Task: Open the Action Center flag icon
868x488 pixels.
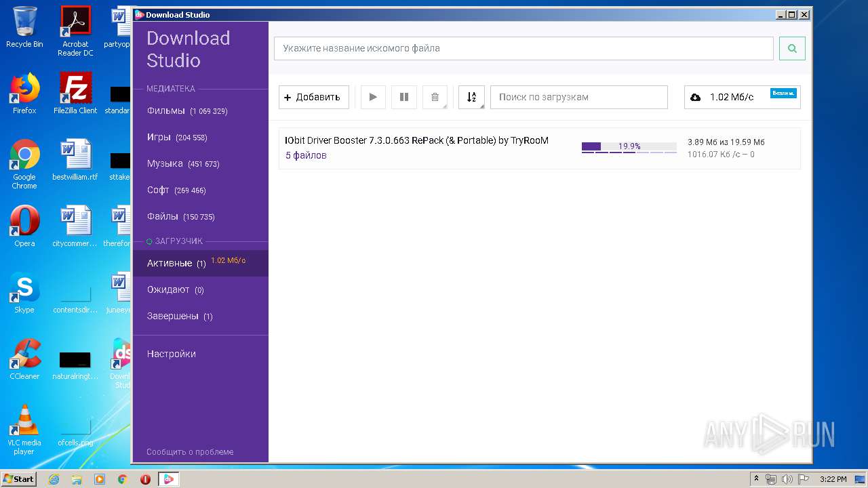Action: coord(802,479)
